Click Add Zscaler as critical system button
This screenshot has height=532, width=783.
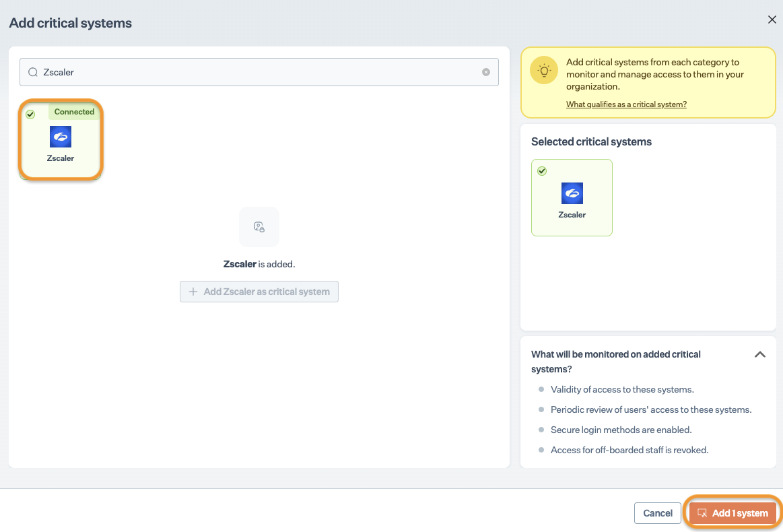coord(259,292)
